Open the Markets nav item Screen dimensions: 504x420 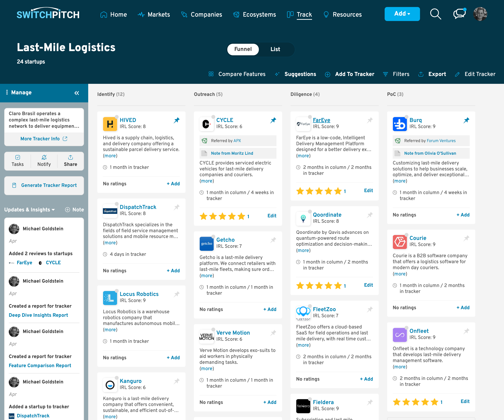154,14
